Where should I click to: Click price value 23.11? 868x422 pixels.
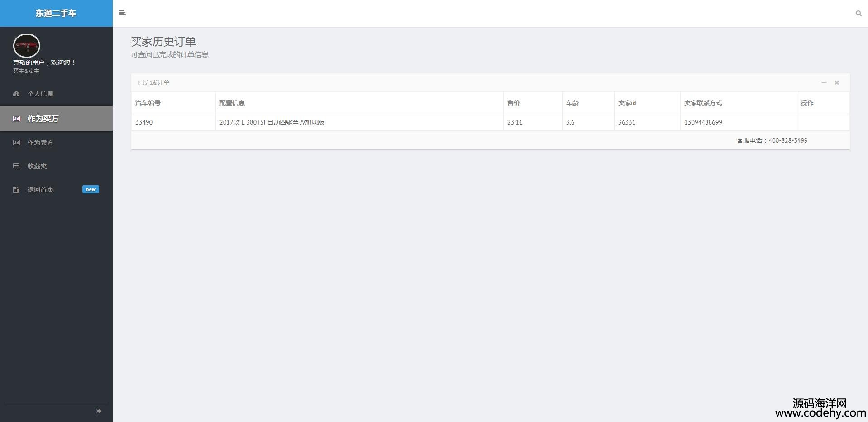click(x=515, y=122)
